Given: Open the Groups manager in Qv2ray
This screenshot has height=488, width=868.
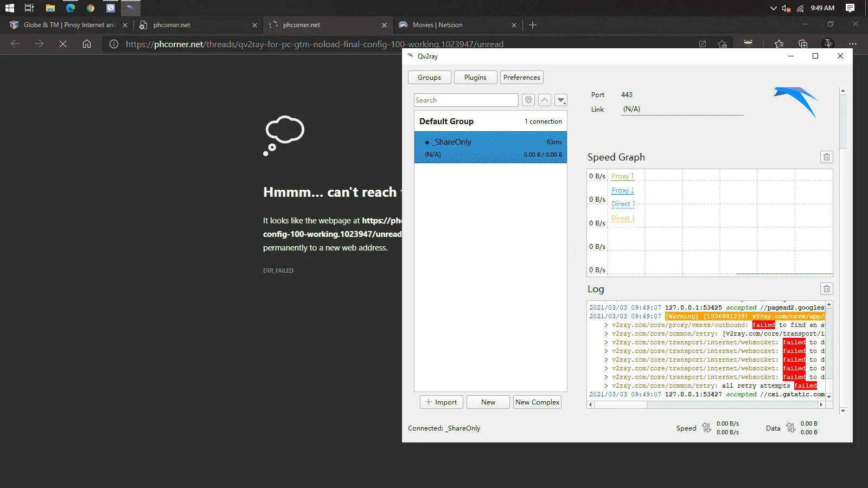Looking at the screenshot, I should click(429, 78).
